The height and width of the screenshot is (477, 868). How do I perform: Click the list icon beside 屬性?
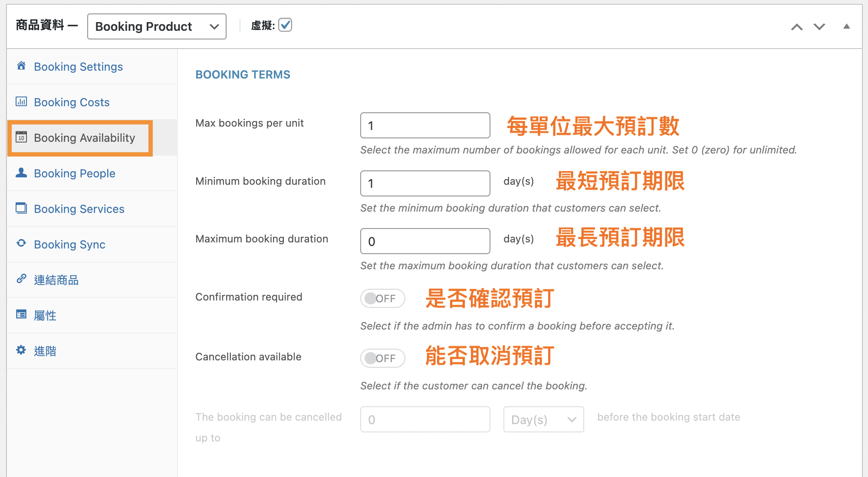21,314
